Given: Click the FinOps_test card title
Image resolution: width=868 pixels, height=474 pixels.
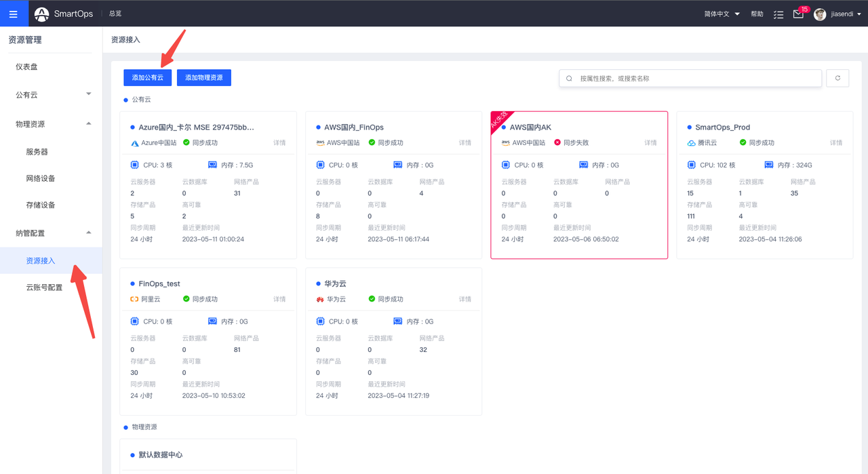Looking at the screenshot, I should (x=159, y=283).
